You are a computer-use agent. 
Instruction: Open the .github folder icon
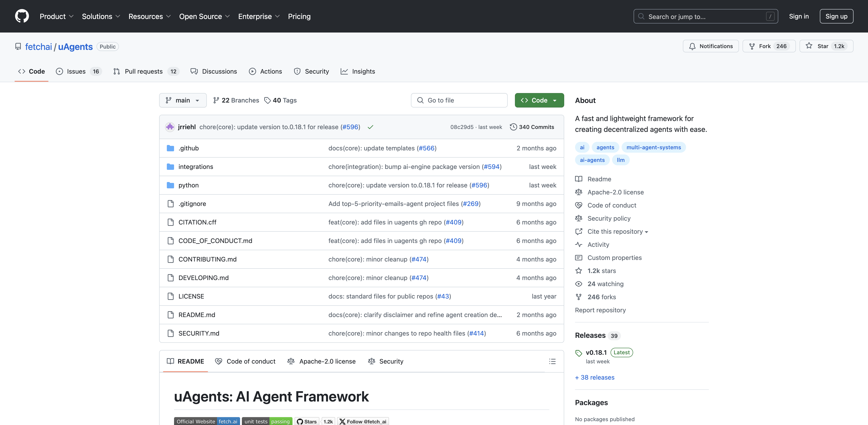[170, 148]
